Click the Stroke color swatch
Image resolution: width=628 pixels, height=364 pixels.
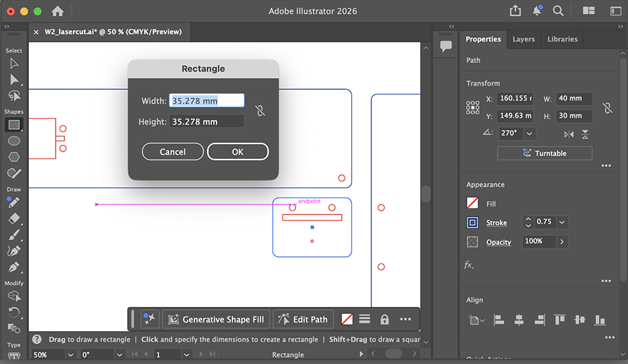[473, 223]
